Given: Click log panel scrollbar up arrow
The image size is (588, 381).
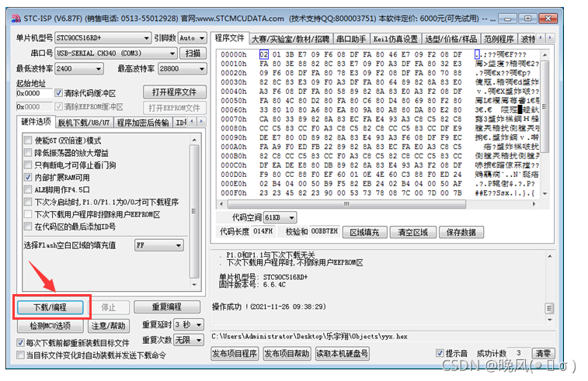Looking at the screenshot, I should [550, 256].
